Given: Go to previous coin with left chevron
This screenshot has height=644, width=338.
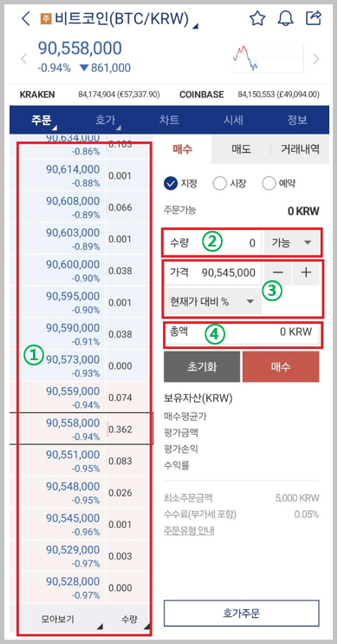Looking at the screenshot, I should tap(23, 59).
